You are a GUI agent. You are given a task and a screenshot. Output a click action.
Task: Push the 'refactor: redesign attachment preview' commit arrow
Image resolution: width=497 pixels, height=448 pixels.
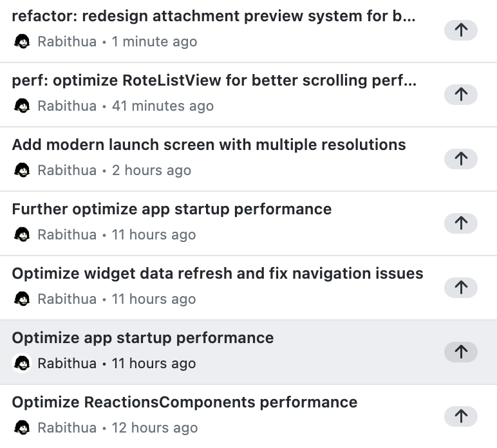[461, 30]
